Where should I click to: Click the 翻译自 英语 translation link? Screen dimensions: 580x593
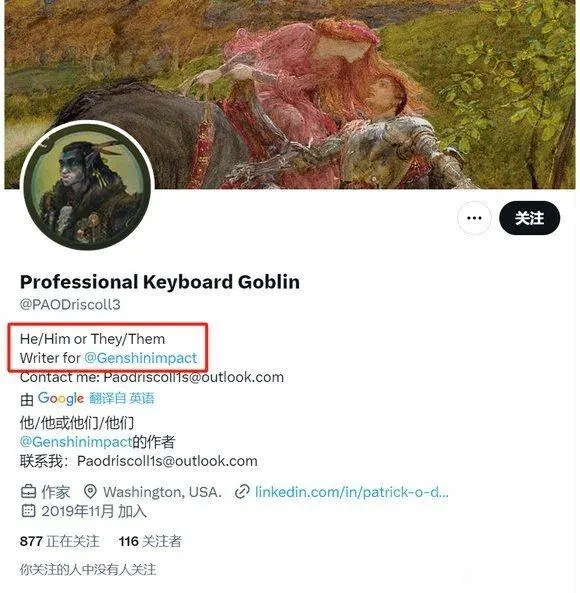(x=122, y=398)
